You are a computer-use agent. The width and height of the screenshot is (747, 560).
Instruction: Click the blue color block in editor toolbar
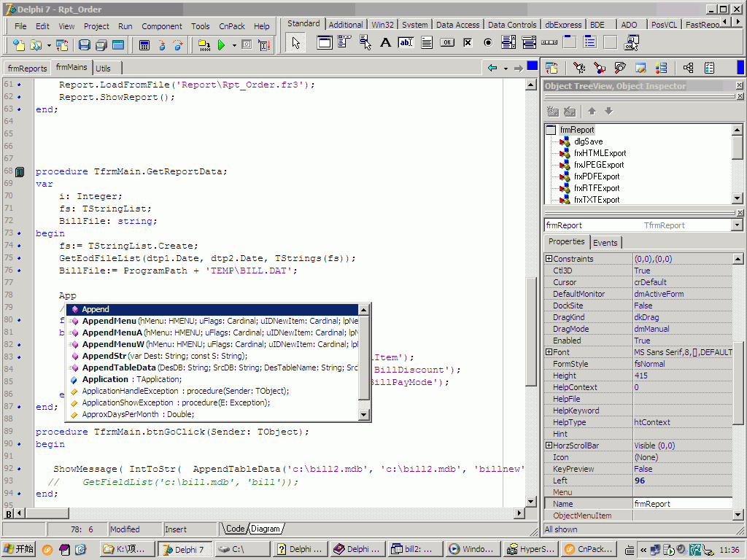pos(533,66)
